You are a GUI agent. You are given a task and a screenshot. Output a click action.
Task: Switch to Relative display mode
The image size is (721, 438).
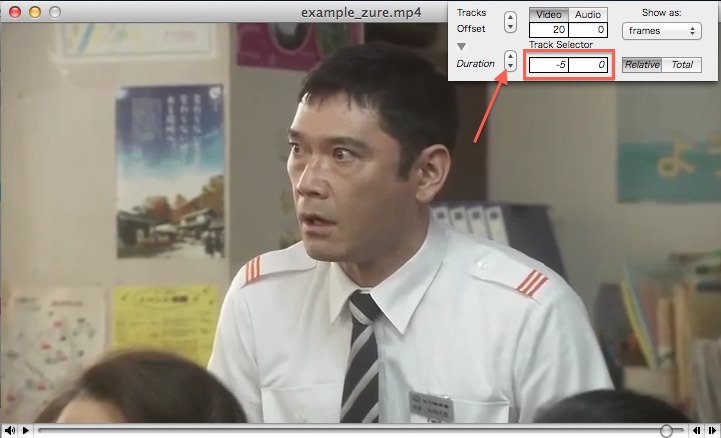[x=642, y=65]
